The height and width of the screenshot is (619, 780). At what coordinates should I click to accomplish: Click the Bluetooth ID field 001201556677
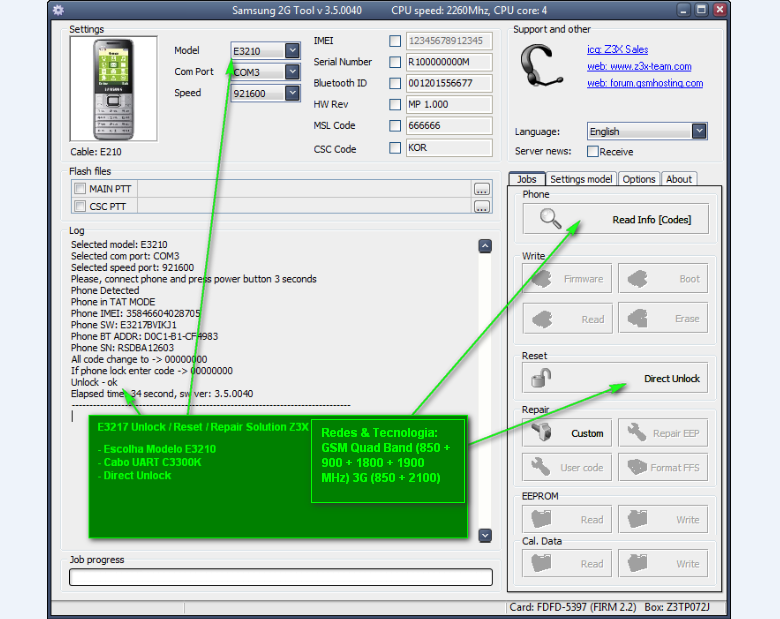[449, 83]
